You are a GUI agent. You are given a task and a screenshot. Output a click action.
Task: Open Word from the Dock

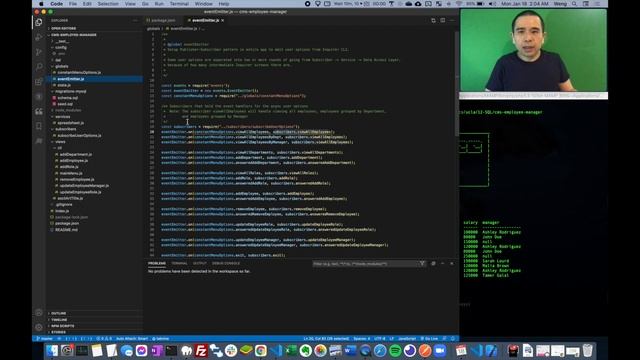[350, 351]
